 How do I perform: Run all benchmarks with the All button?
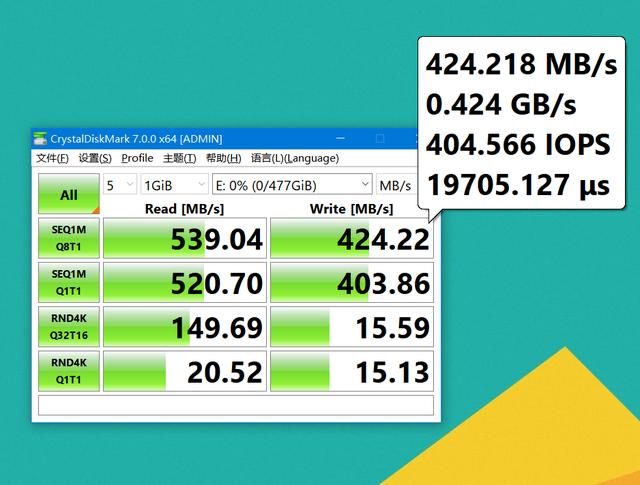pyautogui.click(x=69, y=194)
